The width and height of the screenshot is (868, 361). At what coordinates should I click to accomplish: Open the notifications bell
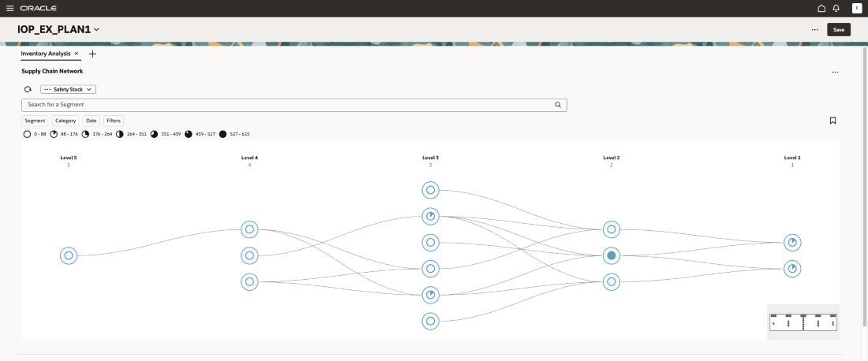(836, 9)
